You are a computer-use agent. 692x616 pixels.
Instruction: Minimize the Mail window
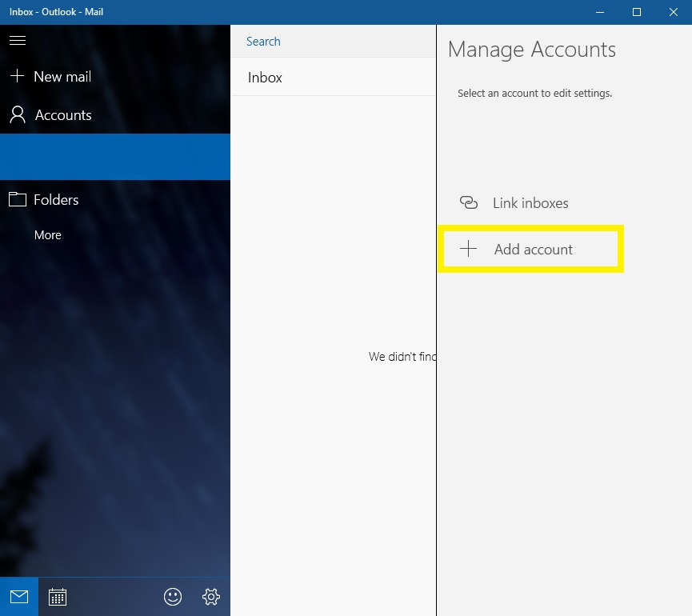click(x=600, y=12)
